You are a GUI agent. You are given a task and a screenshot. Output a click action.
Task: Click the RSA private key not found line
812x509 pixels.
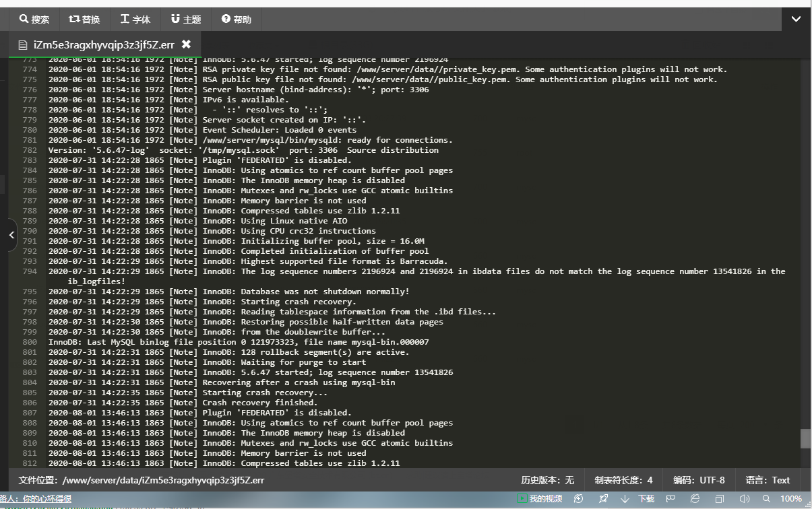tap(387, 69)
